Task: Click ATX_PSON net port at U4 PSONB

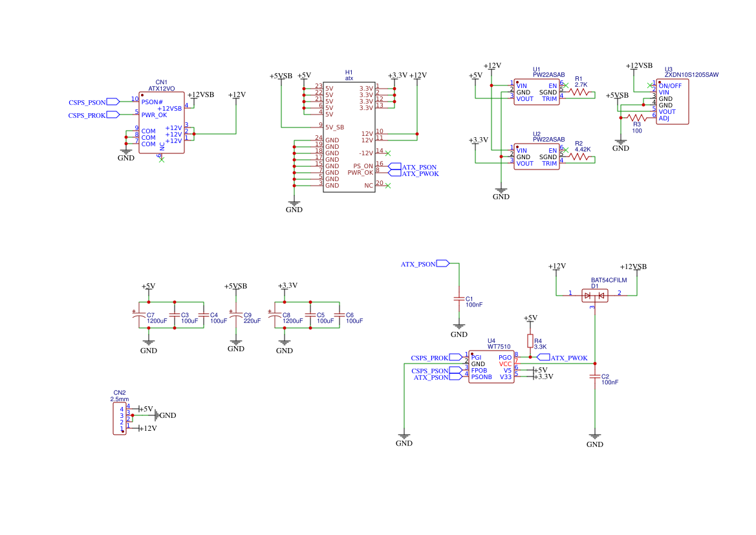Action: 438,377
